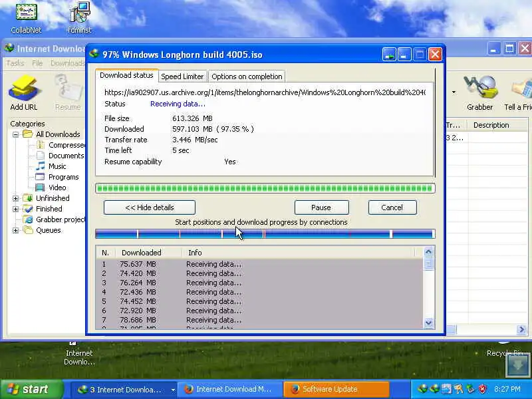The height and width of the screenshot is (399, 532).
Task: Click the blue connections progress bar
Action: pyautogui.click(x=265, y=234)
